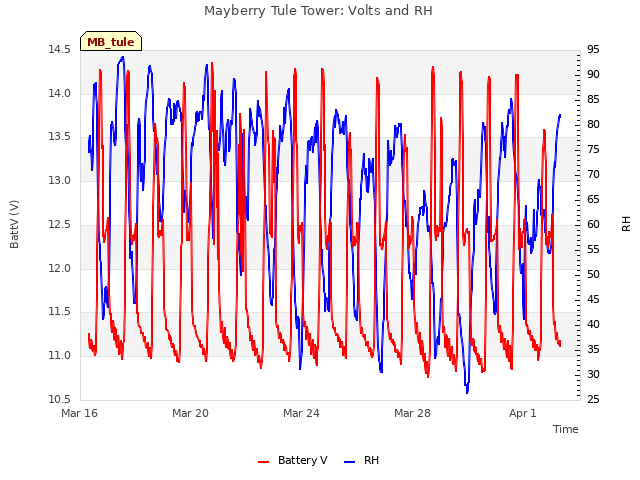640x480 pixels.
Task: Click the 30 RH tick label
Action: click(593, 374)
